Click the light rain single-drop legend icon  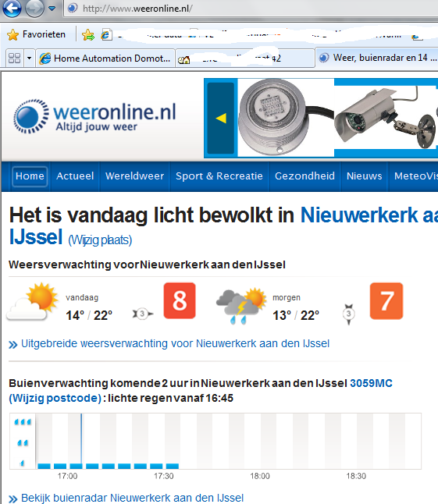point(22,463)
